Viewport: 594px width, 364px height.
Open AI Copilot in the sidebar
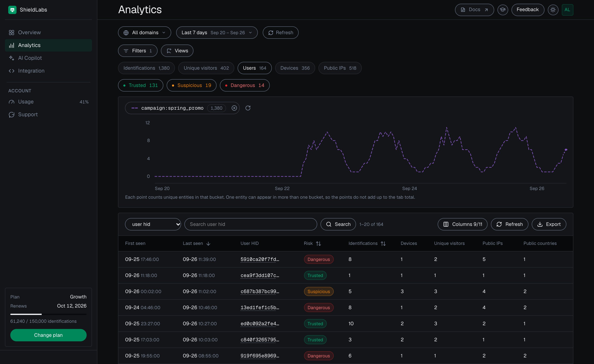coord(48,58)
